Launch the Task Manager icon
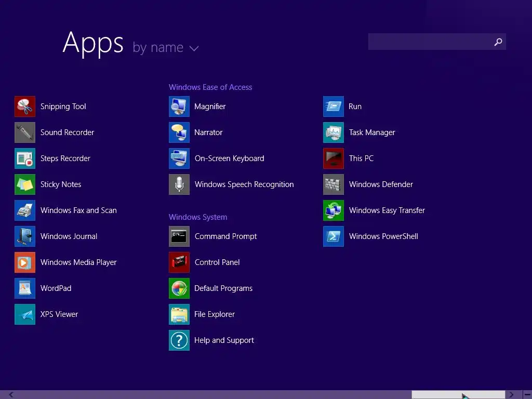 click(334, 132)
